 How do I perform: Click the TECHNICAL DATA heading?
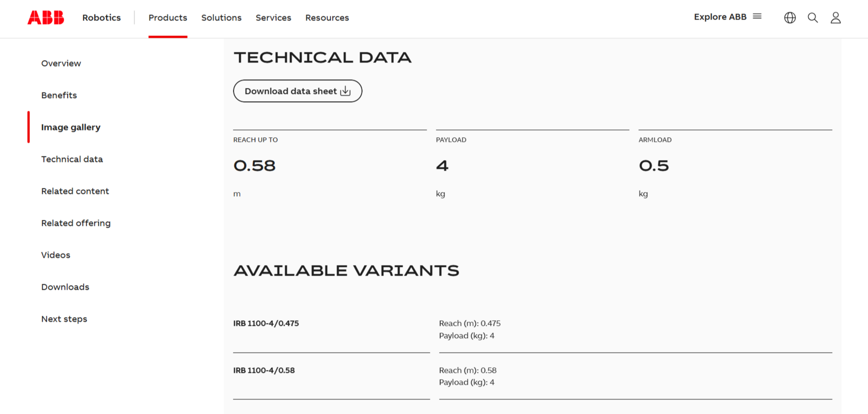coord(322,57)
